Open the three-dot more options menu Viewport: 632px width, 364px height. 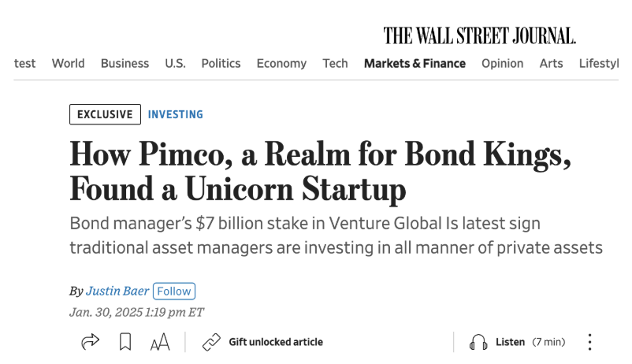589,342
